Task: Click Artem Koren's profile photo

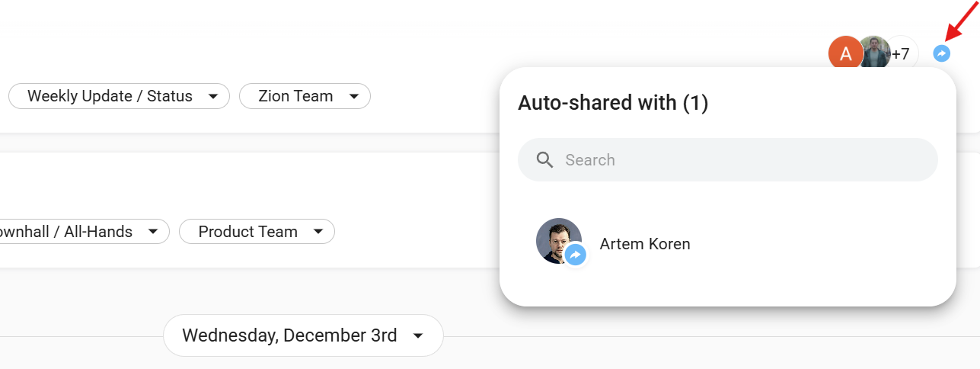Action: pyautogui.click(x=557, y=239)
